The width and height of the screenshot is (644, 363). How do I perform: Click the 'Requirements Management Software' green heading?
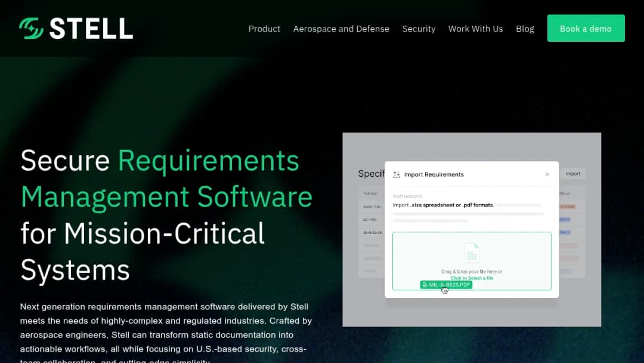167,179
